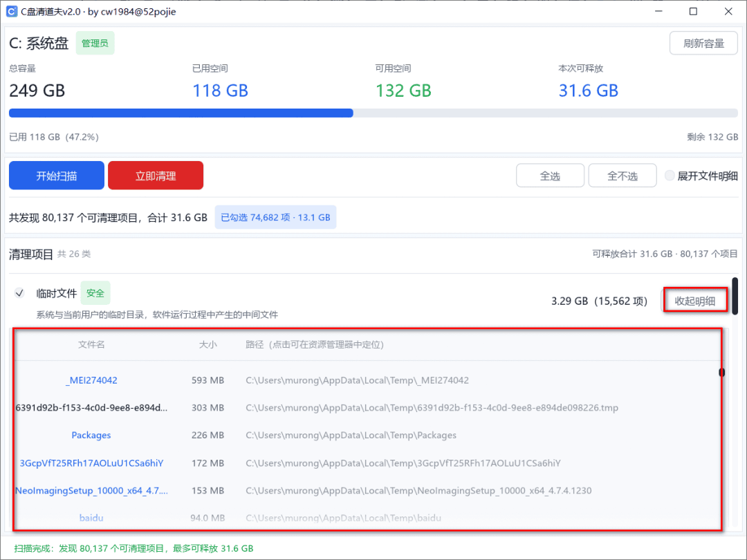The height and width of the screenshot is (560, 747).
Task: Maximize the C盘清道夫 window
Action: 693,12
